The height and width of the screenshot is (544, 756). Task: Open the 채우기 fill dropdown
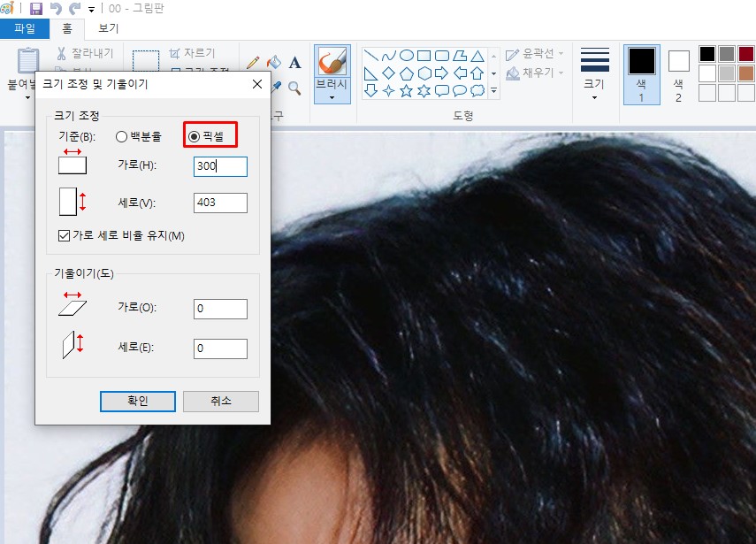point(534,73)
